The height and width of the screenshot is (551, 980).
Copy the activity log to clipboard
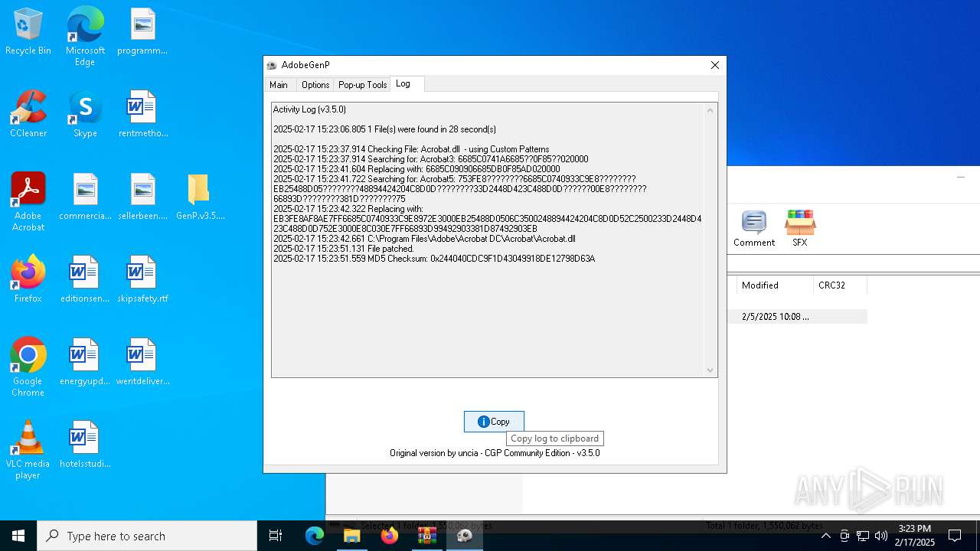coord(494,422)
